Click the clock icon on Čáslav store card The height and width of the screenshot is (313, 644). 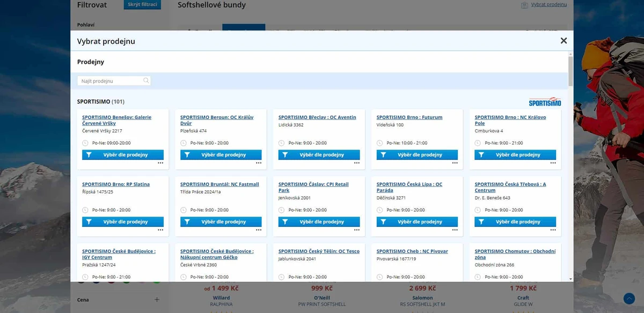282,210
